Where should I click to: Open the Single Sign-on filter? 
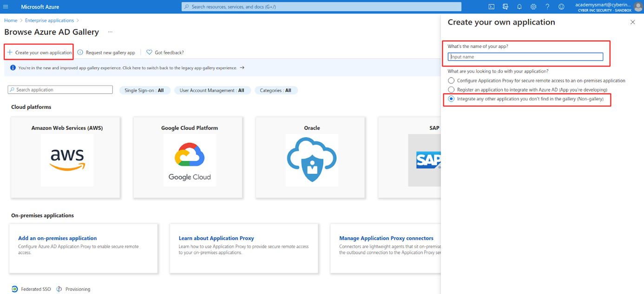[x=145, y=91]
